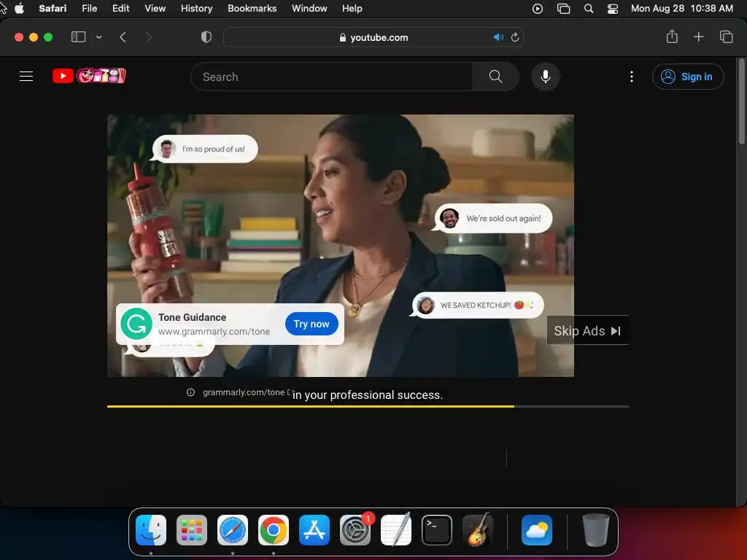Expand the tab group dropdown chevron
Screen dimensions: 747x560
pos(98,36)
